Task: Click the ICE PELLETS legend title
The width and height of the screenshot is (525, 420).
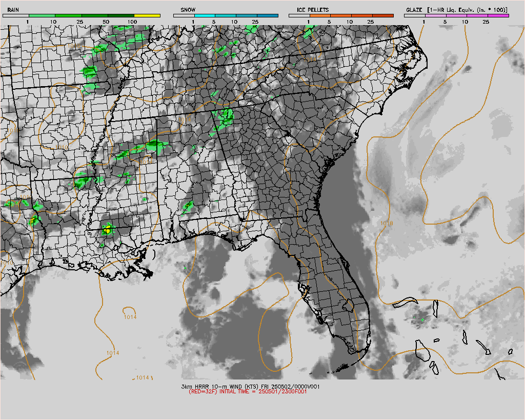Action: coord(313,10)
